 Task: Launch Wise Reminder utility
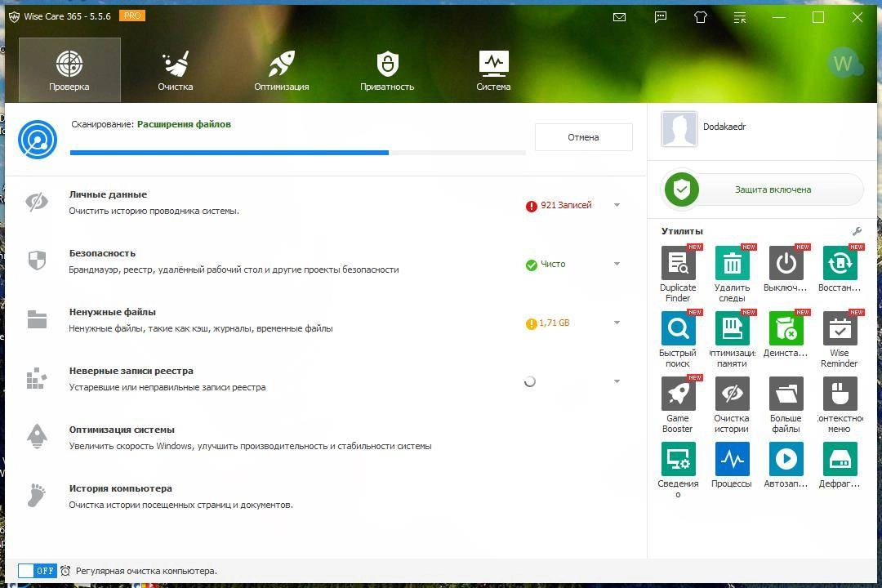(x=840, y=328)
